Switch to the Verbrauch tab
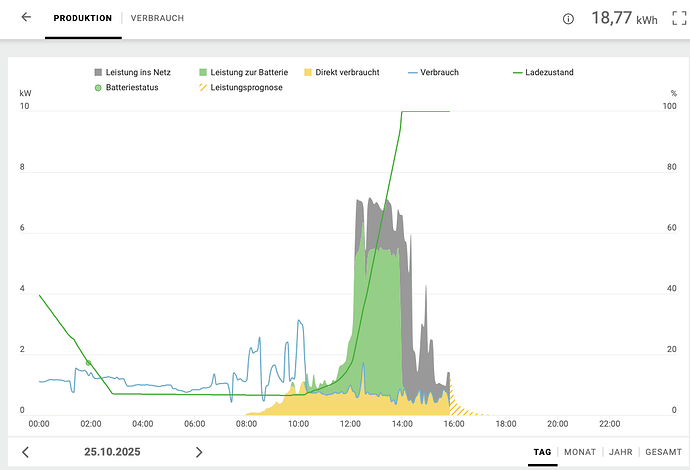690x470 pixels. pyautogui.click(x=157, y=18)
